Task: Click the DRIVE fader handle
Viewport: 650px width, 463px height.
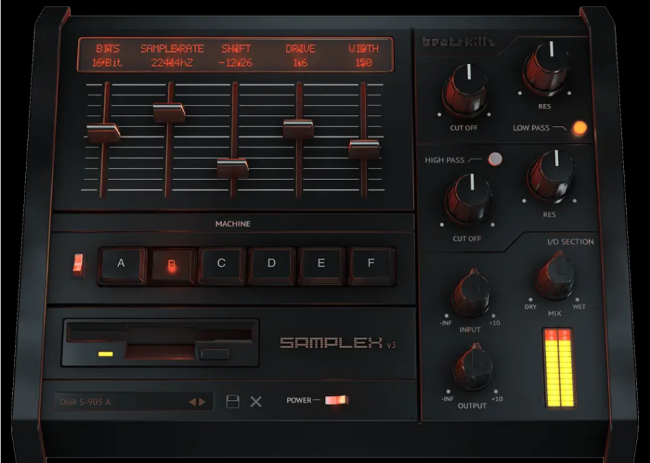Action: 298,129
